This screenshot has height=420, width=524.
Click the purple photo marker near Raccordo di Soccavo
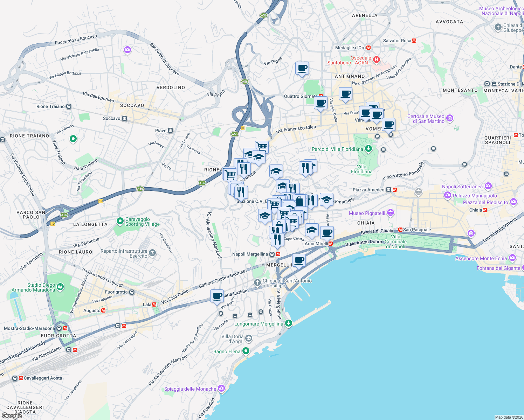(x=127, y=50)
